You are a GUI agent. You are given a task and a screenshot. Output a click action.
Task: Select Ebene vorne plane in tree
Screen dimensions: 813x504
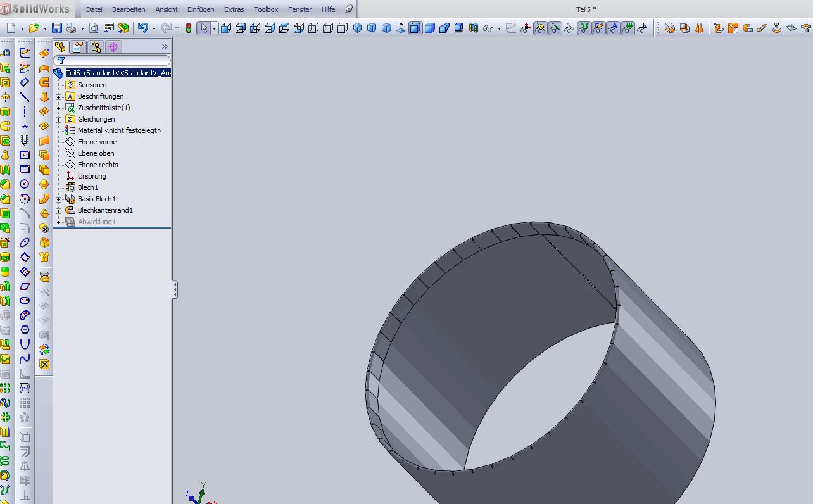pos(97,142)
